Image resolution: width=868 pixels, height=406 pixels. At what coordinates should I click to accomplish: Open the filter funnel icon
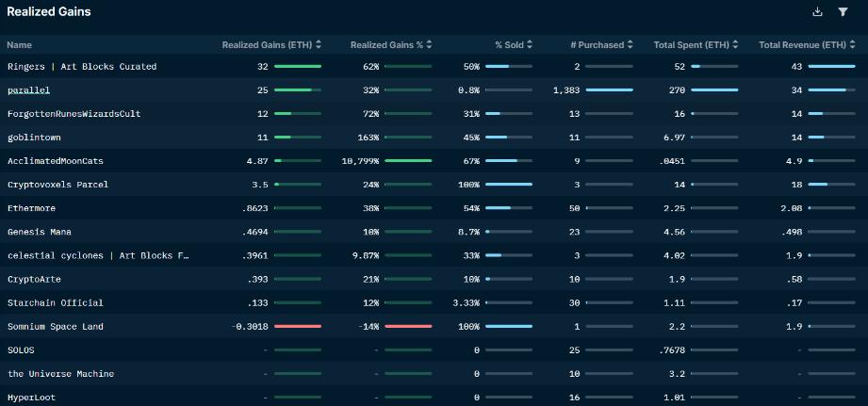coord(843,12)
